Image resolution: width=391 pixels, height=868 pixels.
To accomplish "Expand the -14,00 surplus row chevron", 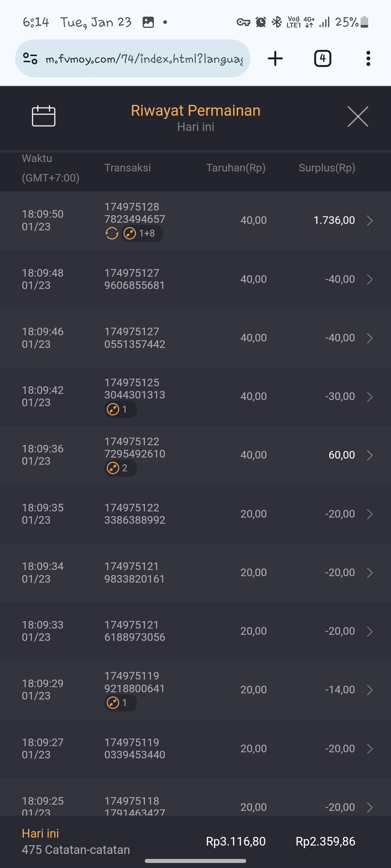I will (x=370, y=690).
